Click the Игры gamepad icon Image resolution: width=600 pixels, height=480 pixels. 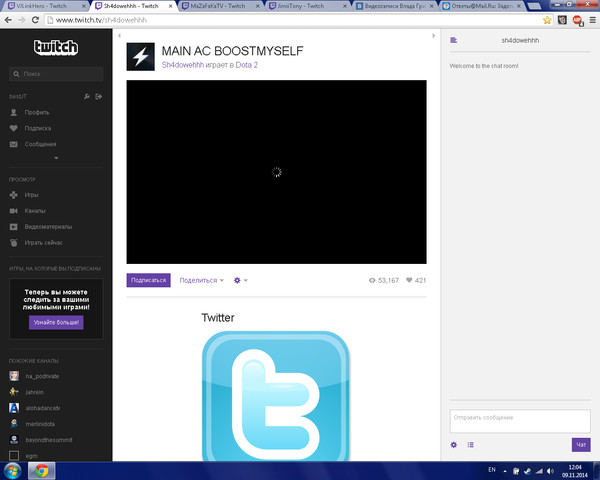(x=14, y=195)
